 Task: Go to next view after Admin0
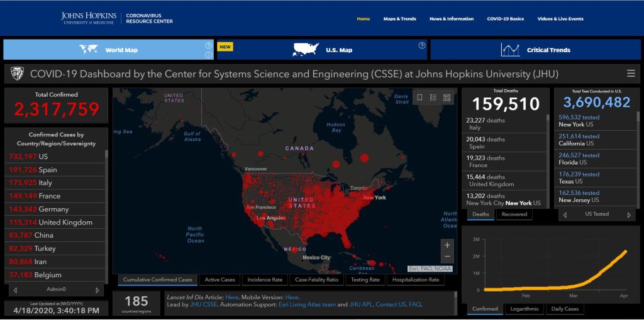pos(97,290)
